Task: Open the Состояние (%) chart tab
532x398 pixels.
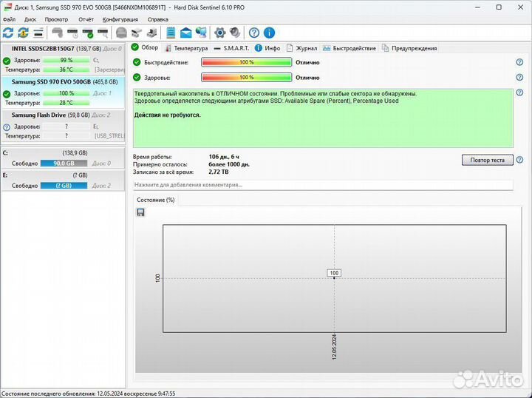Action: [x=156, y=200]
